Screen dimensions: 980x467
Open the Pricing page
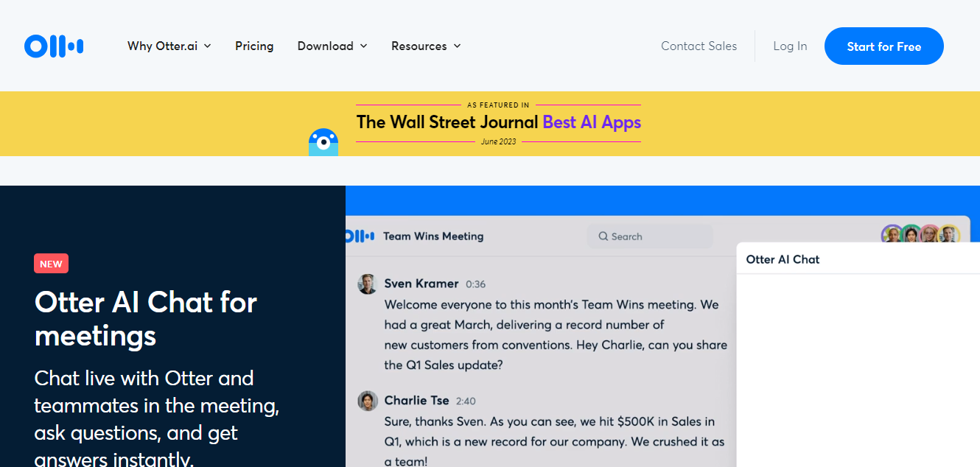pyautogui.click(x=254, y=46)
